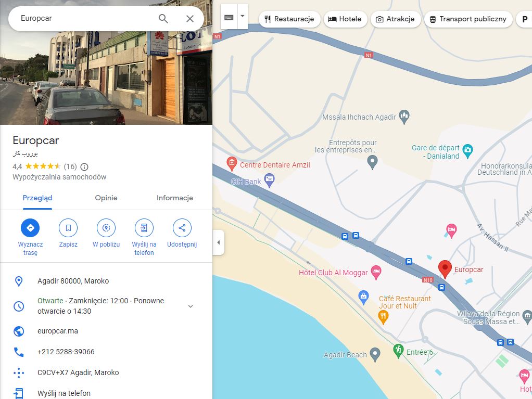
Task: Expand the opening hours chevron
Action: pyautogui.click(x=191, y=306)
